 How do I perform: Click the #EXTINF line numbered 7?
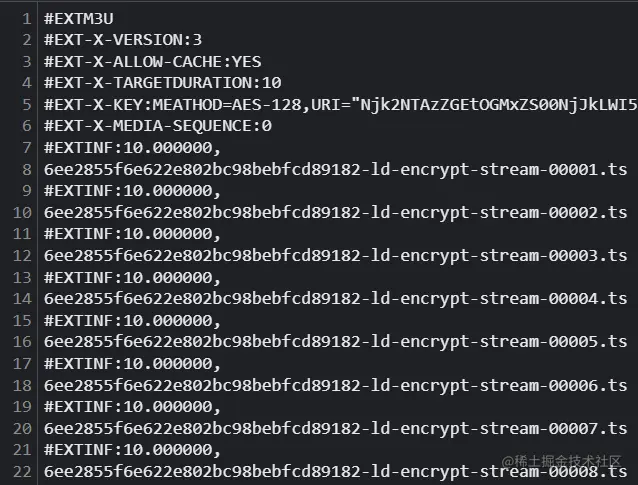(133, 148)
